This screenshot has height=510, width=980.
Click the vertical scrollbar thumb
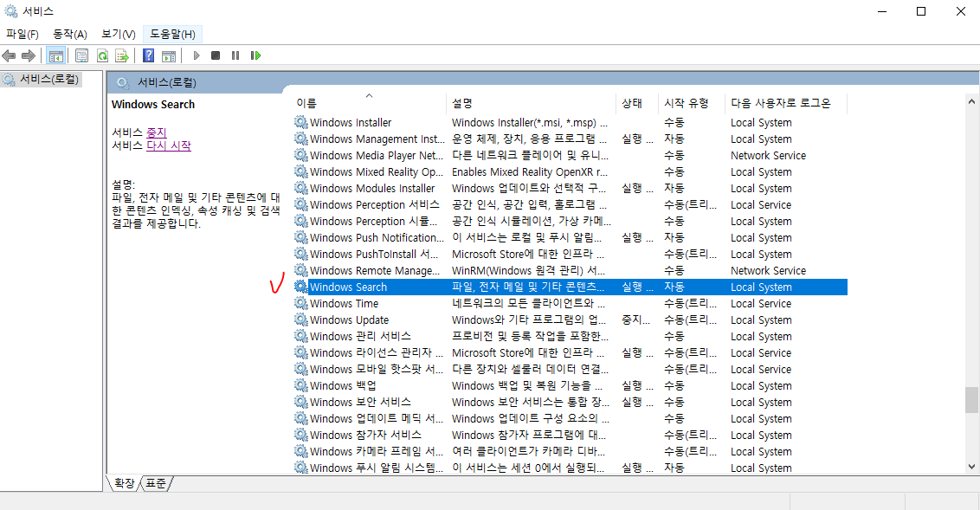click(971, 400)
